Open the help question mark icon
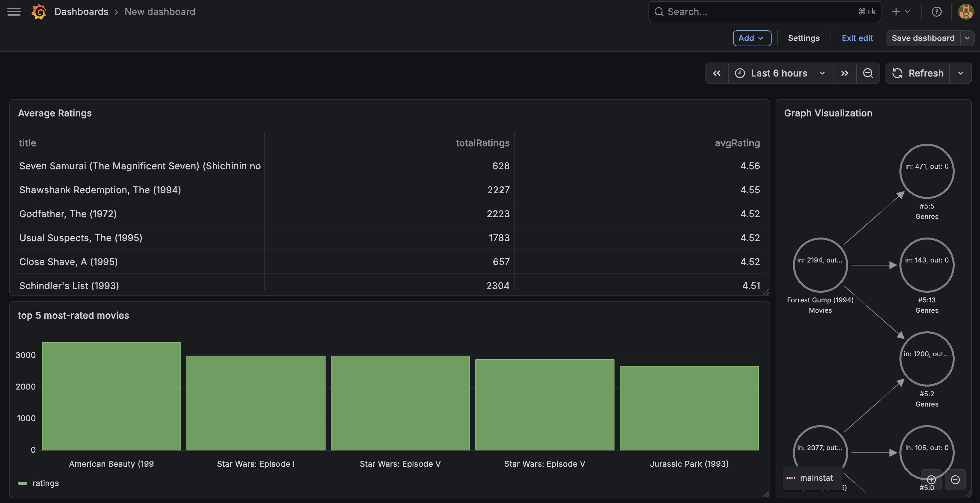This screenshot has width=980, height=503. (x=937, y=12)
